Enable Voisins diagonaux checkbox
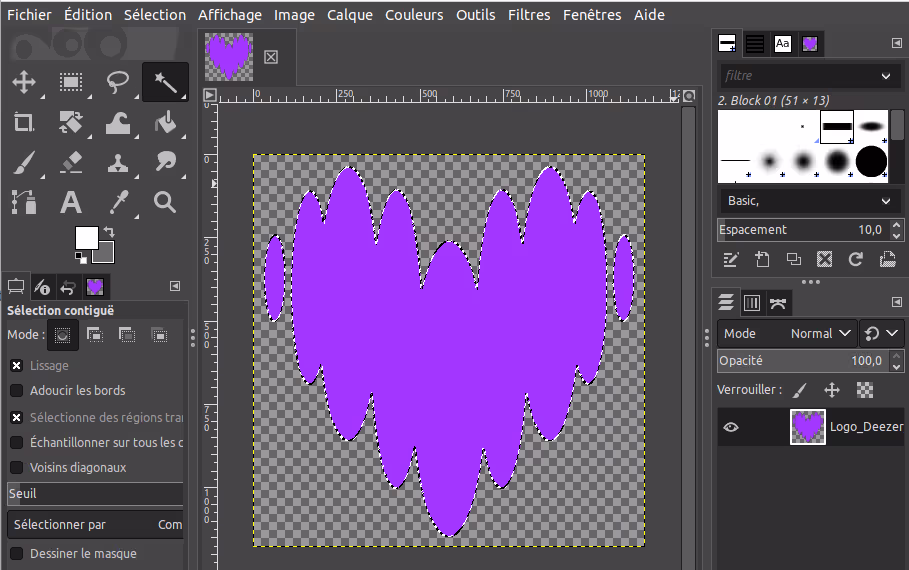 pyautogui.click(x=17, y=468)
